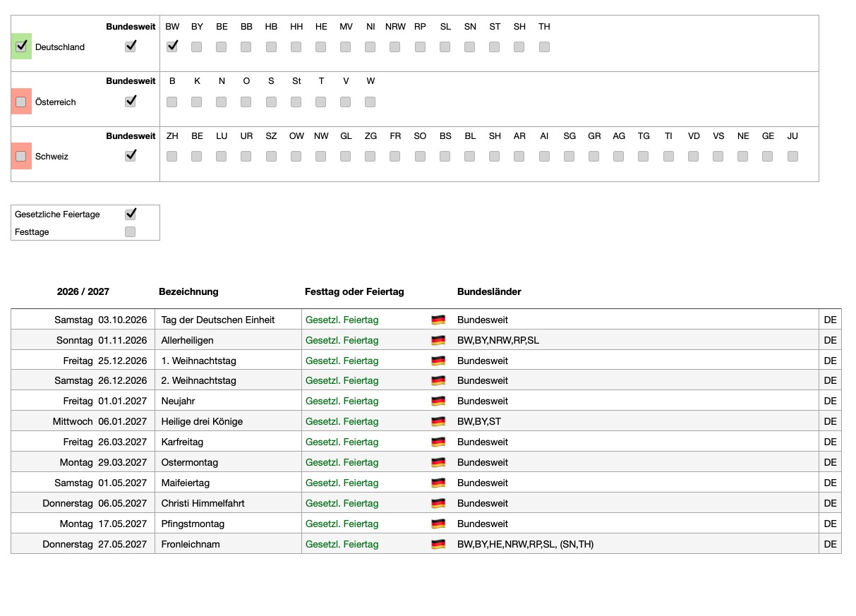This screenshot has width=856, height=616.
Task: Uncheck the Deutschland country checkbox
Action: point(21,47)
